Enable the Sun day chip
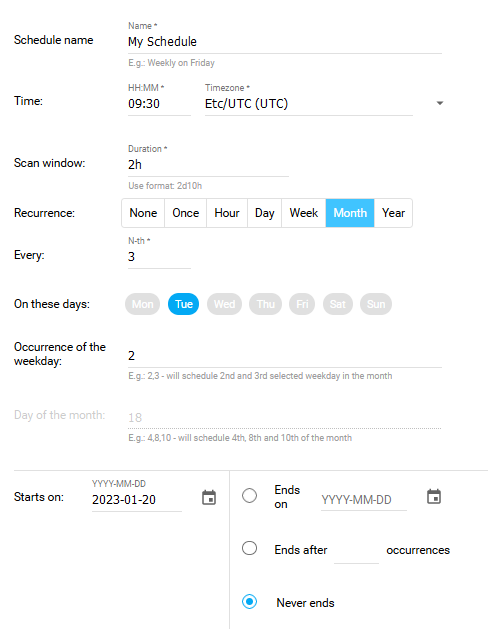The height and width of the screenshot is (642, 501). tap(376, 304)
